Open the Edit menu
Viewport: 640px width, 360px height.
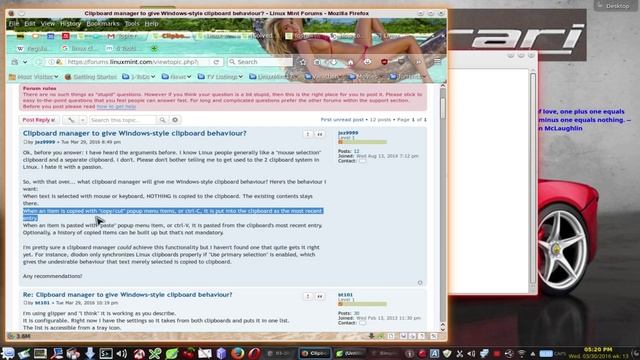coord(29,24)
